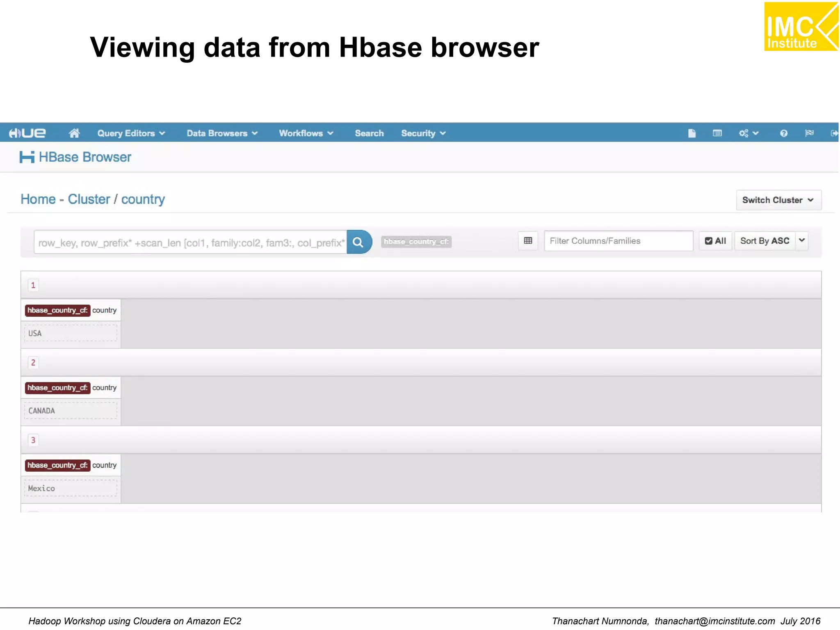
Task: Click the Home breadcrumb link
Action: coord(38,199)
